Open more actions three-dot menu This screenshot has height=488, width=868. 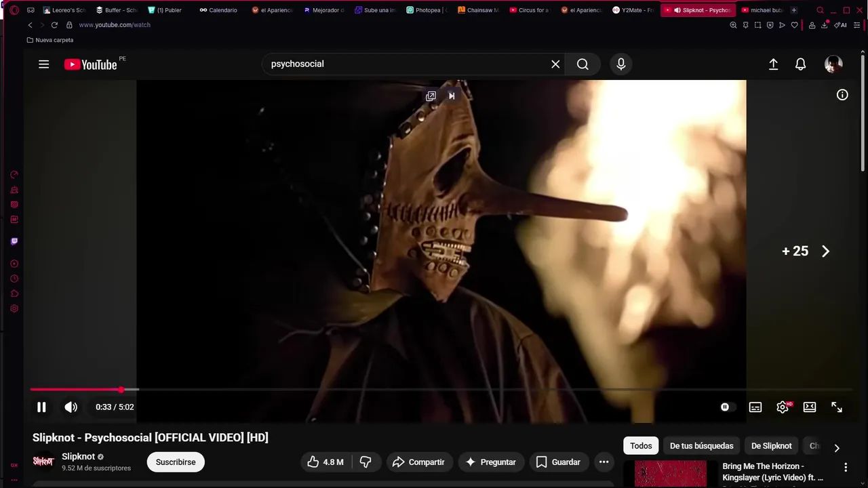604,462
